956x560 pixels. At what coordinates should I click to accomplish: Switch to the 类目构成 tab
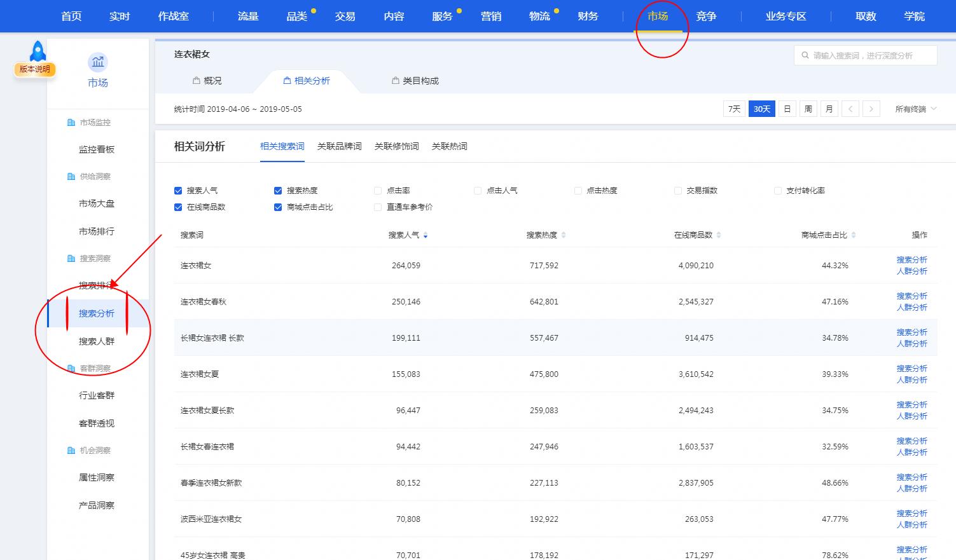(415, 81)
